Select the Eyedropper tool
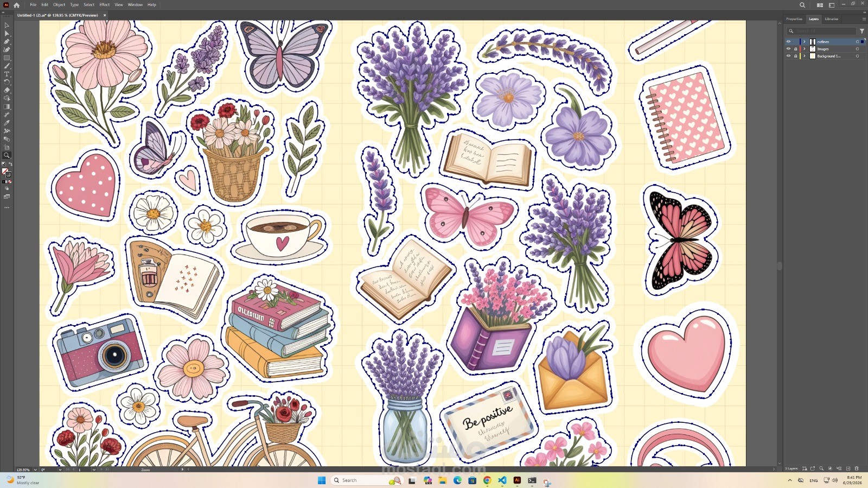This screenshot has height=488, width=868. coord(7,123)
